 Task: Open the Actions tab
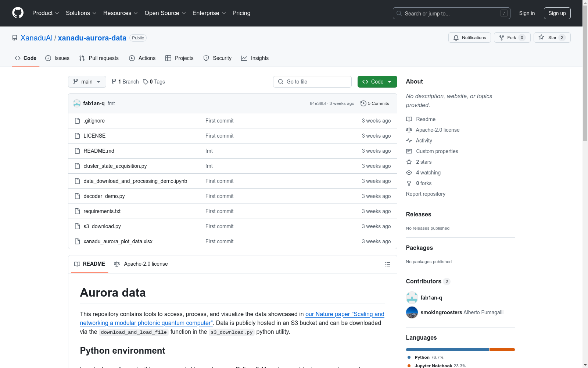pos(142,58)
